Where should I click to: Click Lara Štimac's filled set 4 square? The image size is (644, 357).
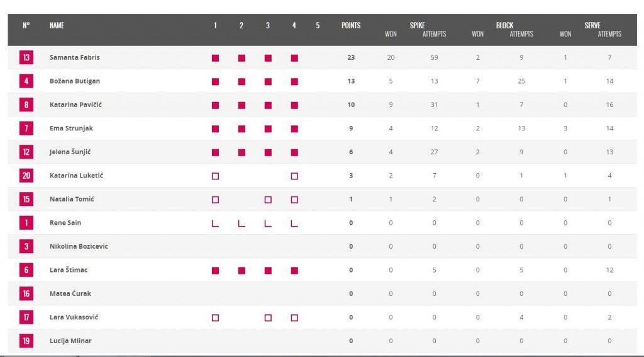[294, 271]
